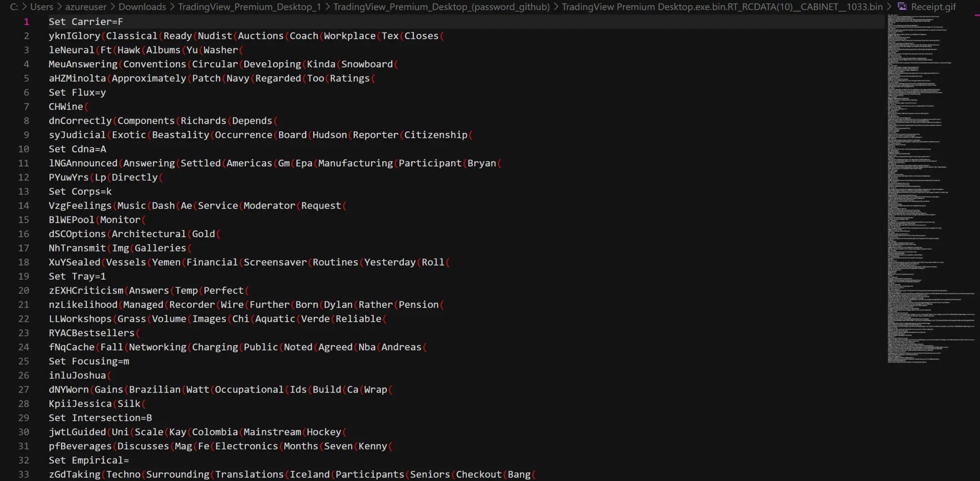This screenshot has height=481, width=980.
Task: Open the CABINET__1033.bin breadcrumb segment
Action: [x=722, y=7]
